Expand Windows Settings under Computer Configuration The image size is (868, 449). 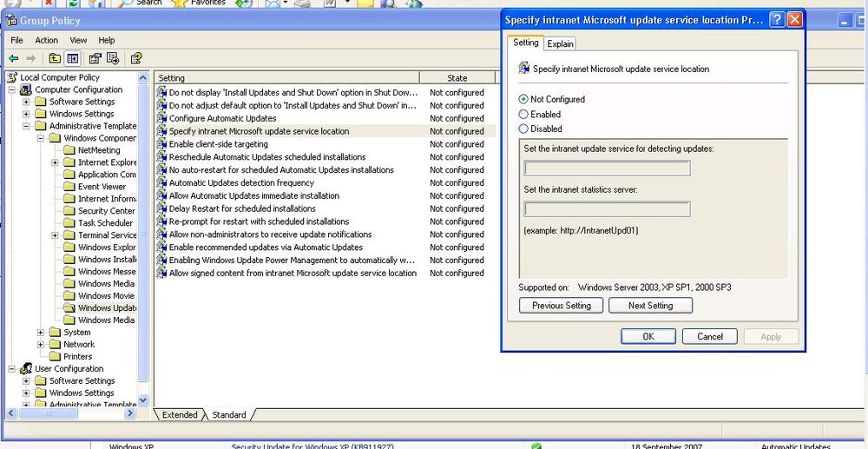point(26,114)
